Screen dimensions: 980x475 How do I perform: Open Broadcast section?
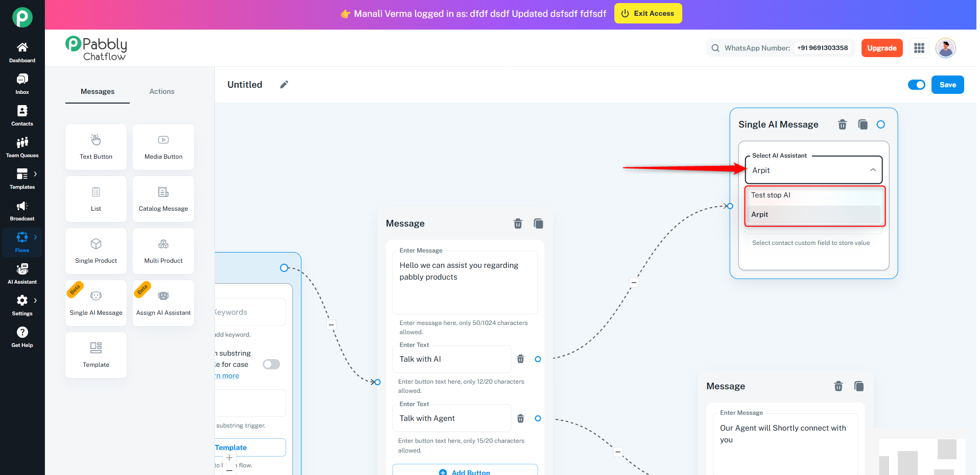pos(22,211)
